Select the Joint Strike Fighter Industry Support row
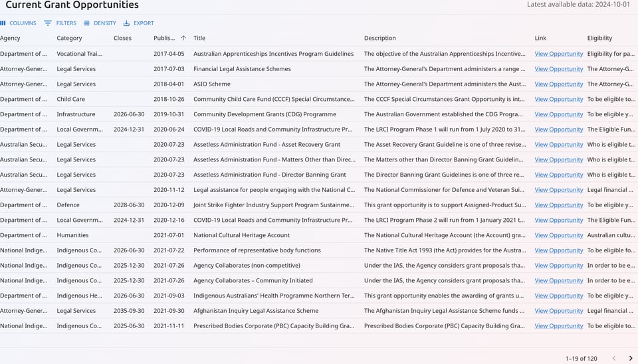The image size is (638, 364). pyautogui.click(x=274, y=205)
